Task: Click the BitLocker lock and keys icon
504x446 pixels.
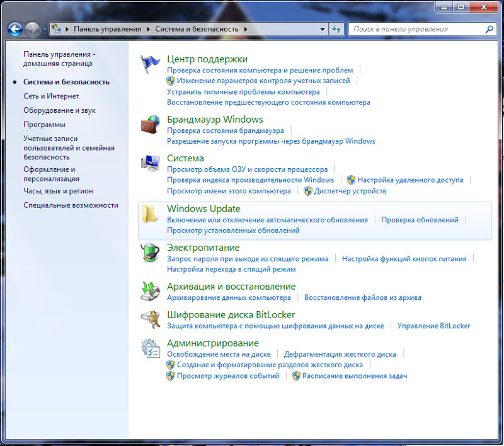Action: coord(151,319)
